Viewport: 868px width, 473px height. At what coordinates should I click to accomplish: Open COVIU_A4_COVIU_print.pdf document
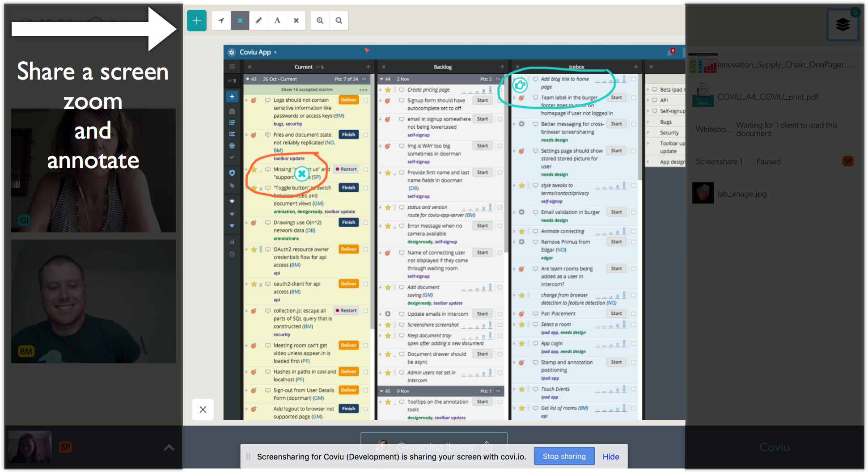tap(767, 97)
